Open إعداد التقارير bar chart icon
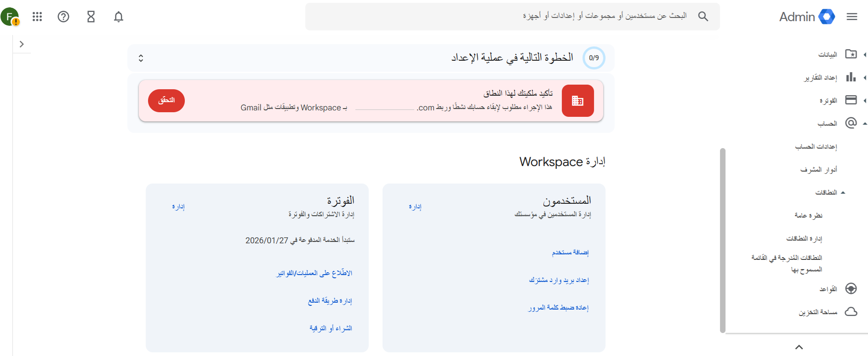 click(x=851, y=77)
